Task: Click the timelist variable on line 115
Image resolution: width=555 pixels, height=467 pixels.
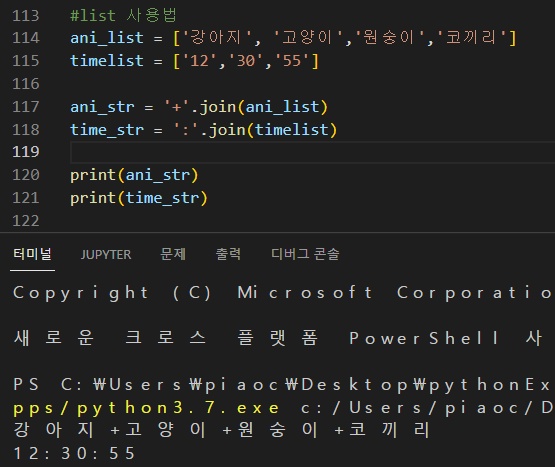Action: click(107, 61)
